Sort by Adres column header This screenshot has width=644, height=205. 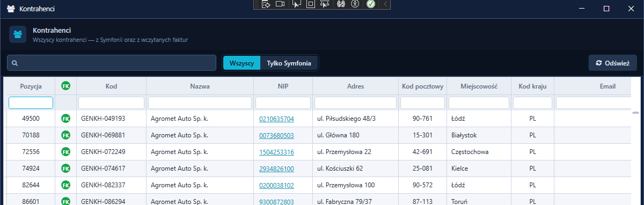[355, 86]
